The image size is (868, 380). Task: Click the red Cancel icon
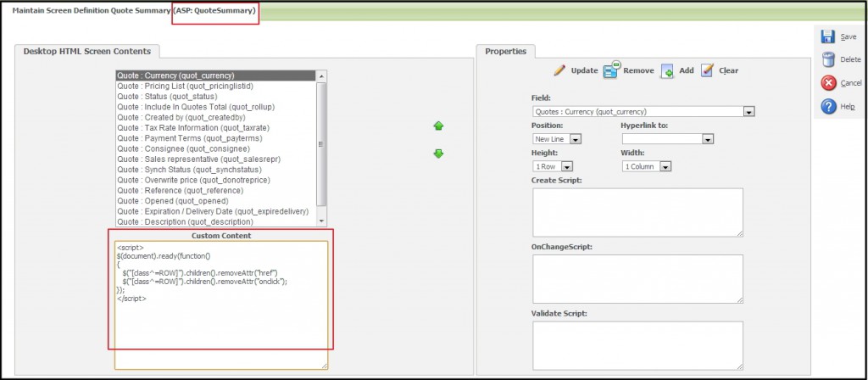[x=827, y=83]
